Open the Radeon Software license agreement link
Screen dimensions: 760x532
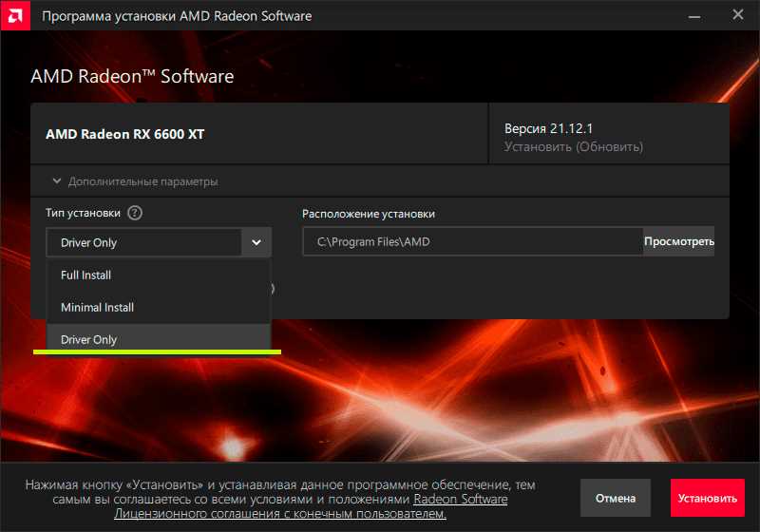click(312, 505)
